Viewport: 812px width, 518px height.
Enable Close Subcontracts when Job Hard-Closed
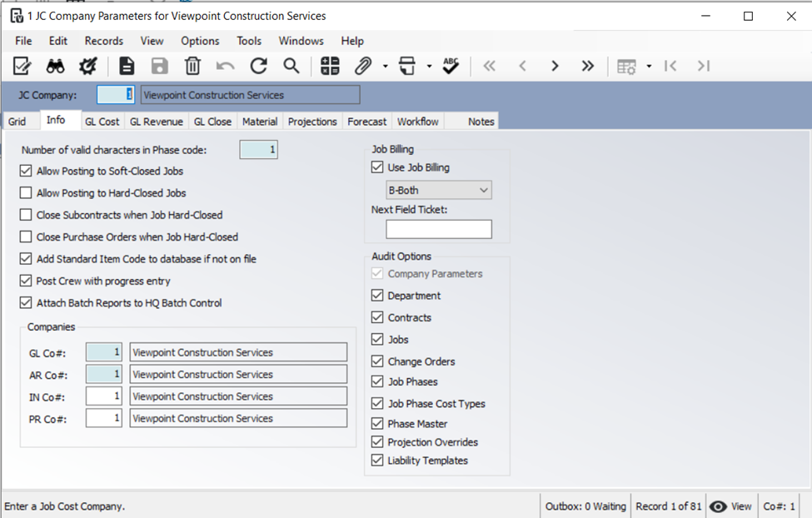[x=25, y=215]
